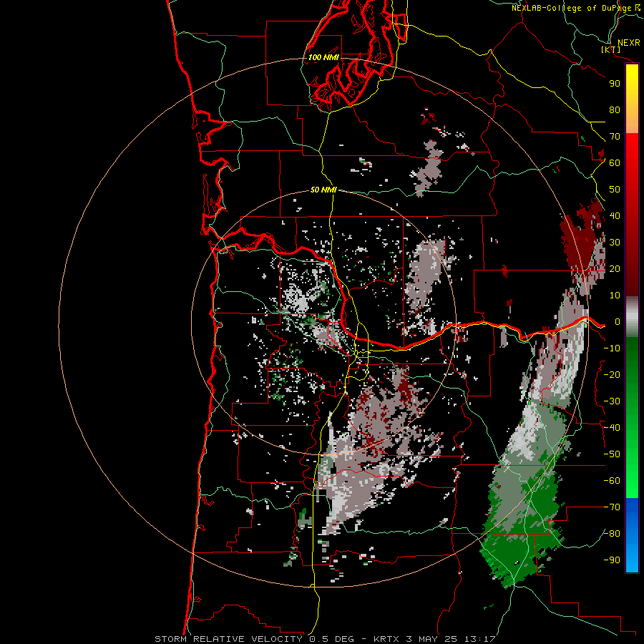Click the "-60" value on the velocity scale
644x644 pixels.
pyautogui.click(x=612, y=481)
